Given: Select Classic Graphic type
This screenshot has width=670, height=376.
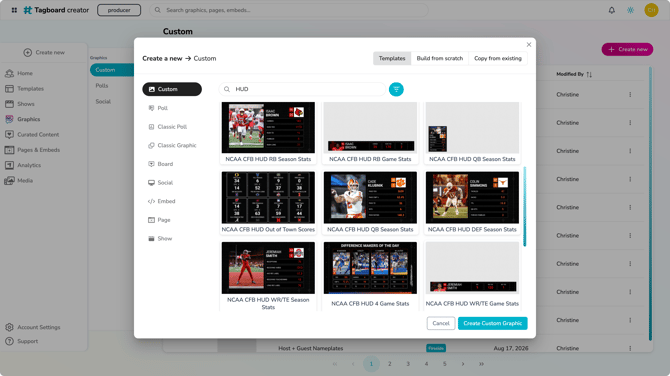Looking at the screenshot, I should click(x=172, y=145).
